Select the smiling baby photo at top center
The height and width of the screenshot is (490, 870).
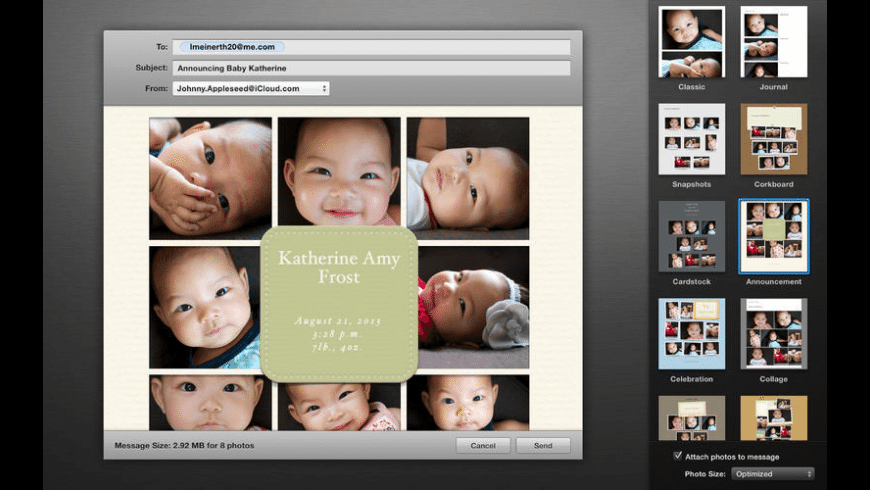(x=339, y=171)
